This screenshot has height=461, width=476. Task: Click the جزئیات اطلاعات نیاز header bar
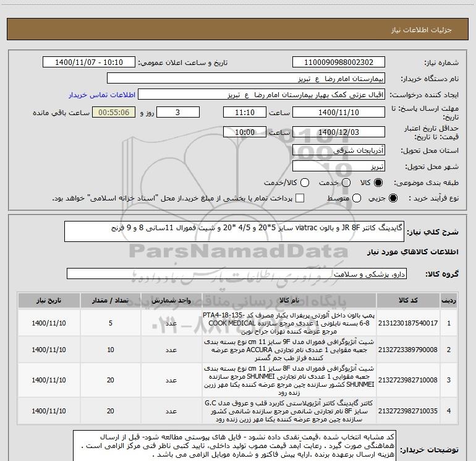click(x=238, y=29)
